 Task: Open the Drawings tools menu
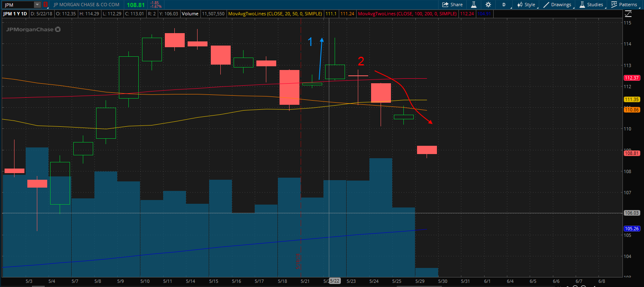(557, 5)
